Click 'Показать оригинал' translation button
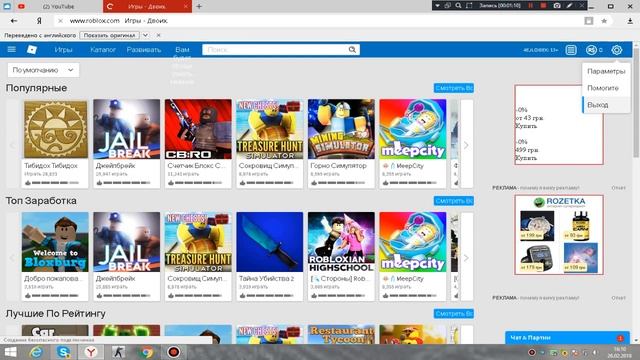This screenshot has height=360, width=640. [x=109, y=36]
